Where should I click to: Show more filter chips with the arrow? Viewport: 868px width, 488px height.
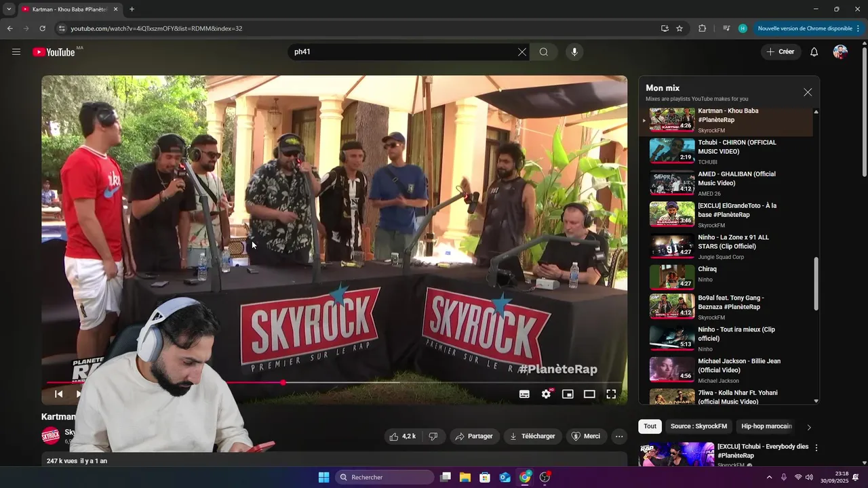pos(809,427)
